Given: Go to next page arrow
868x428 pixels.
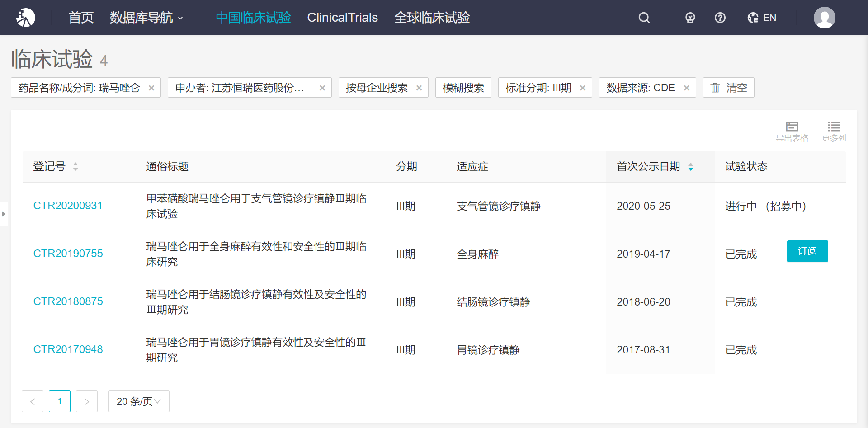Looking at the screenshot, I should pos(87,401).
